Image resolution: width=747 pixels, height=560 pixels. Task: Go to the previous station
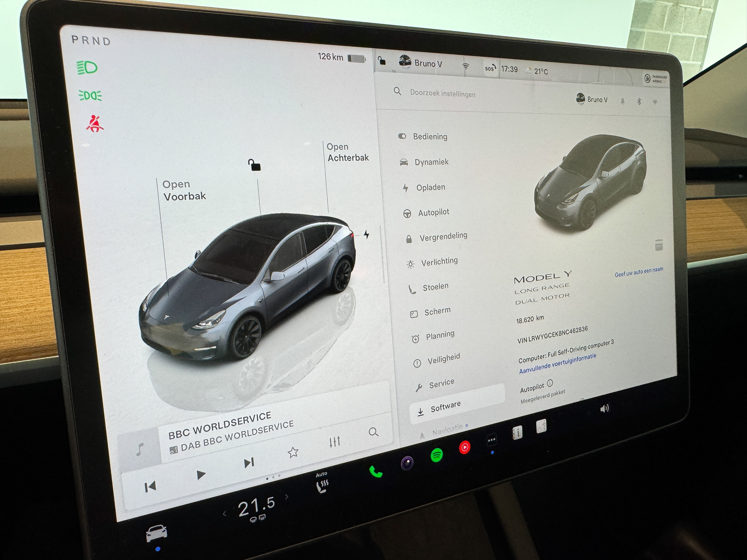(150, 487)
